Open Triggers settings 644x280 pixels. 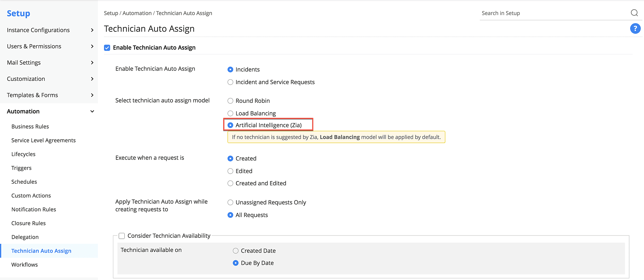click(22, 168)
